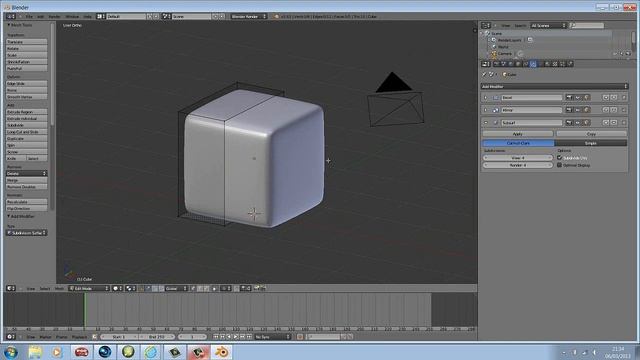640x360 pixels.
Task: Click the outliner search field
Action: [x=587, y=25]
